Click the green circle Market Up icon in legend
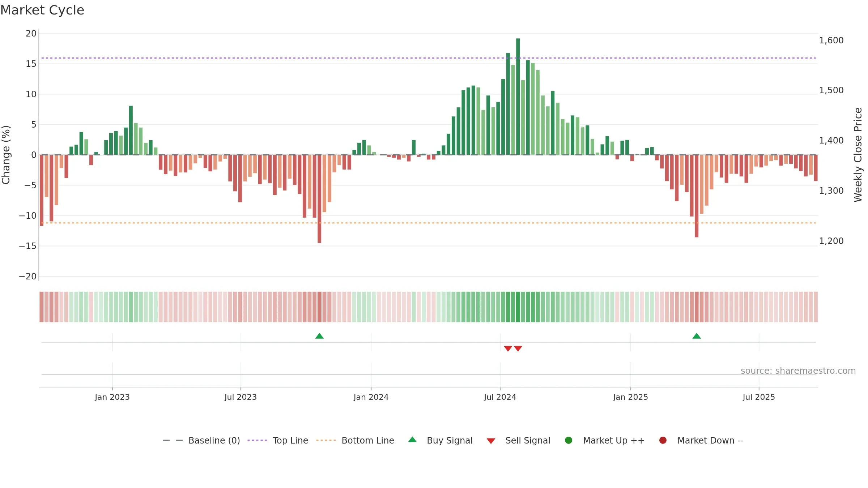Viewport: 868px width, 488px height. pos(569,440)
